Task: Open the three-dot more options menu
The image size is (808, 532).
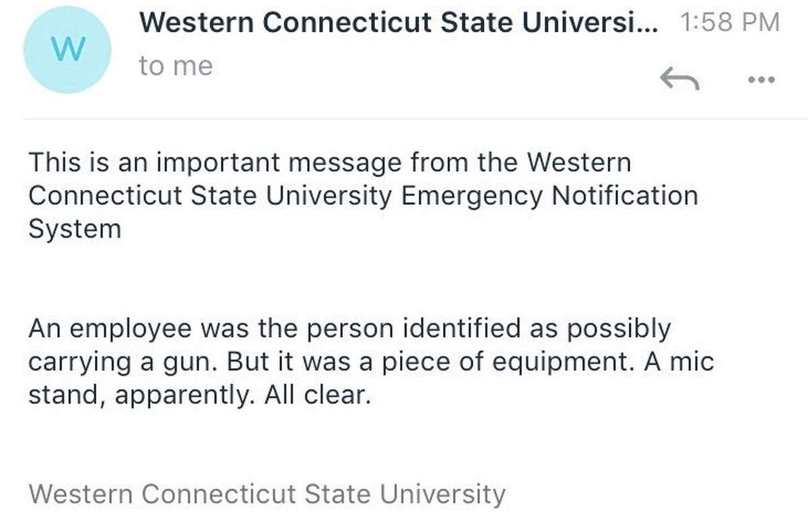Action: [762, 79]
